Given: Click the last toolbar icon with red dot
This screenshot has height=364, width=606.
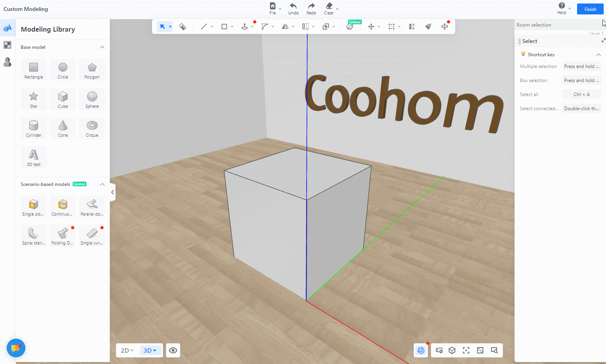Looking at the screenshot, I should click(x=445, y=27).
